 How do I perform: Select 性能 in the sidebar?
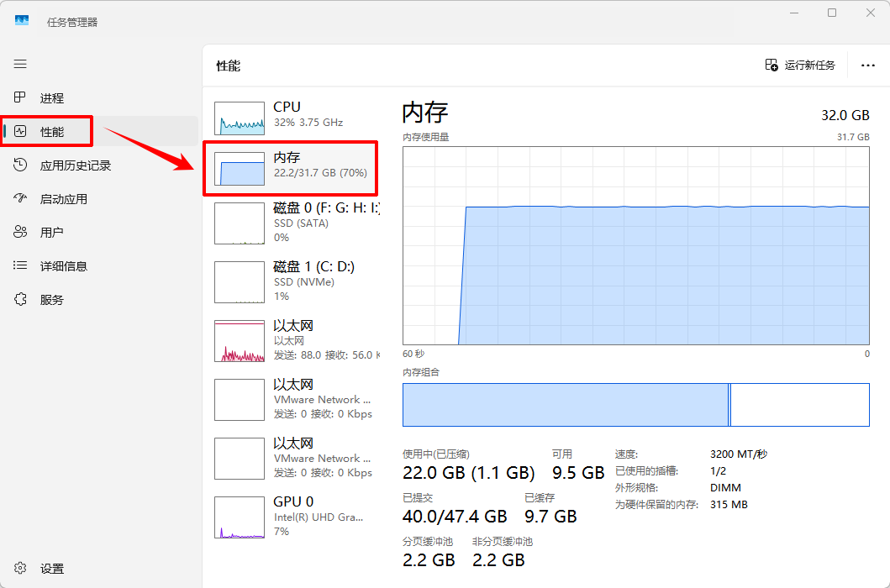tap(99, 132)
